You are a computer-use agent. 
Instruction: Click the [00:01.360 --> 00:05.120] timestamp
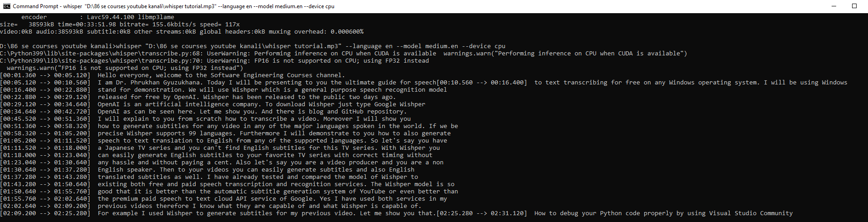click(x=45, y=75)
